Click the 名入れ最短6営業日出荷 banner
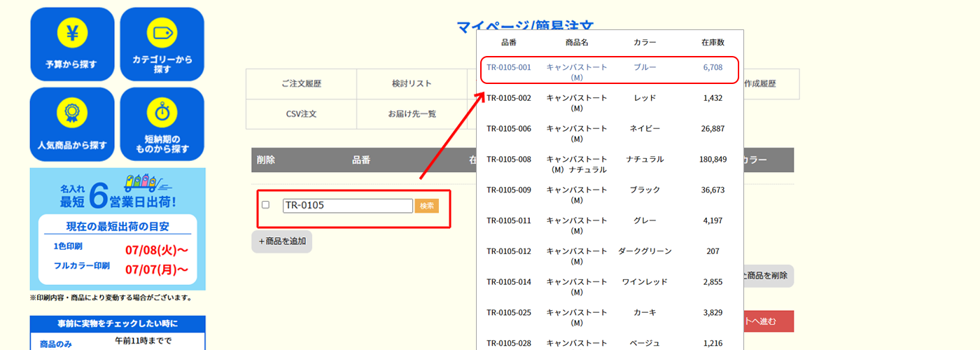Viewport: 980px width, 350px height. coord(118,229)
